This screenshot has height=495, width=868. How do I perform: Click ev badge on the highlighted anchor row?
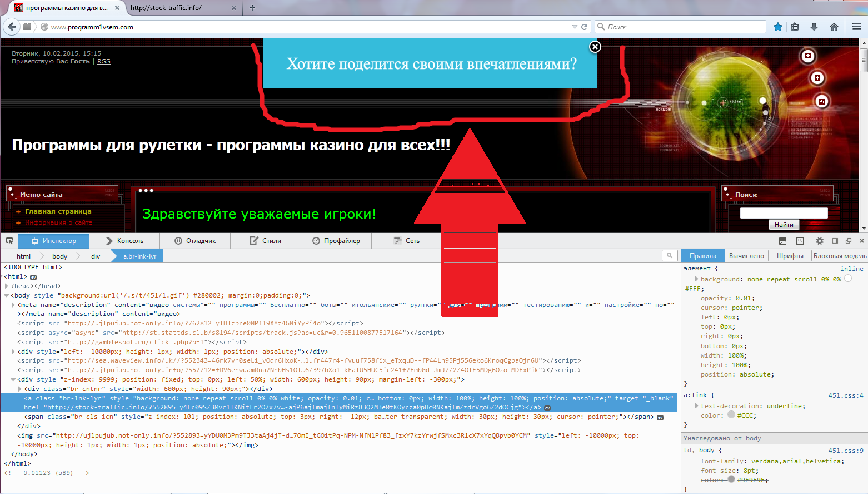click(x=547, y=408)
